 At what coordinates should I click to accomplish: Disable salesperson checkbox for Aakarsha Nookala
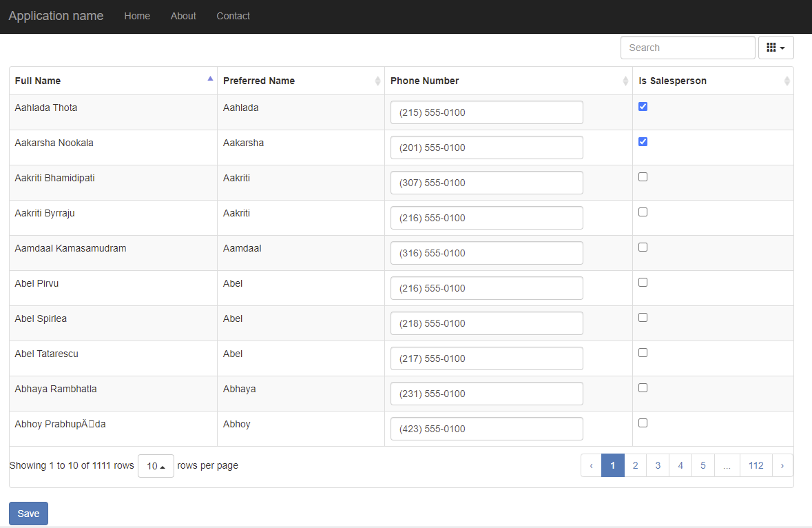[x=643, y=141]
